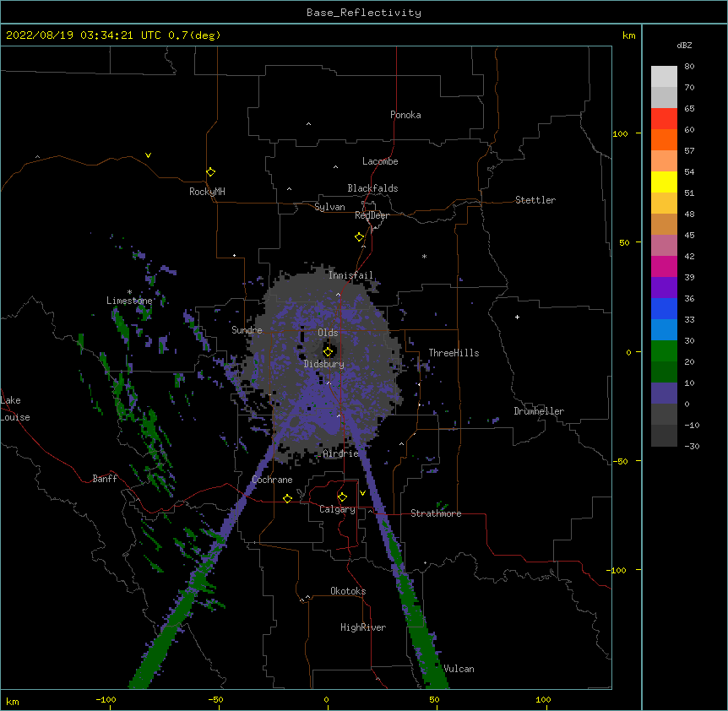
Task: Click the Okotoks label
Action: (x=348, y=591)
